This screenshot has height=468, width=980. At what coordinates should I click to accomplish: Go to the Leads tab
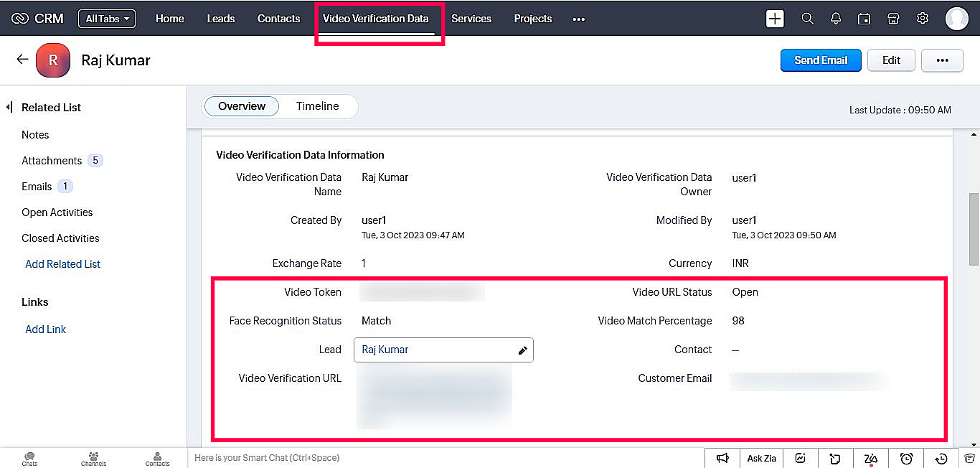click(x=220, y=19)
